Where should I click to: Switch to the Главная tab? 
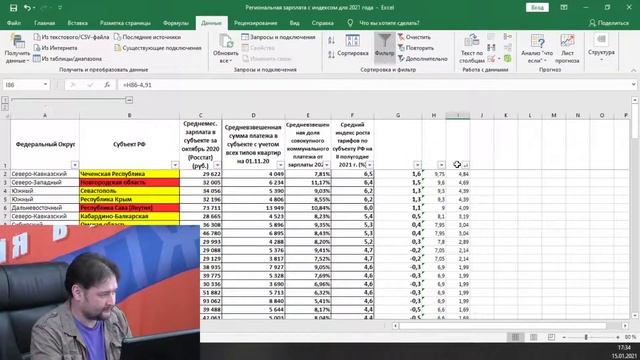coord(44,23)
